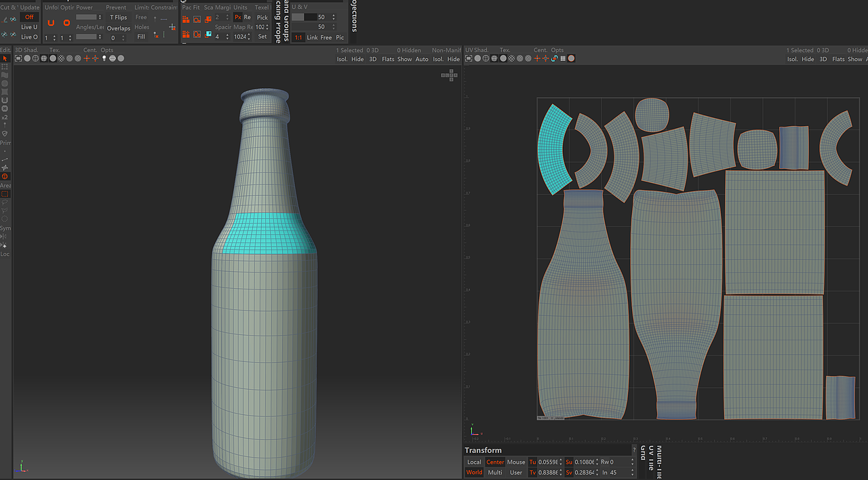Click the grid options icon in UV viewport
Image resolution: width=868 pixels, height=480 pixels.
[563, 58]
